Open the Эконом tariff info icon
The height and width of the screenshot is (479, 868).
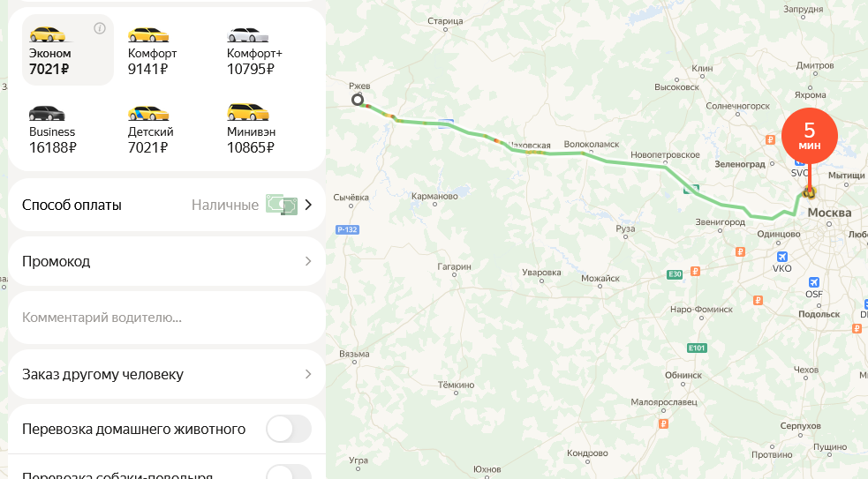point(100,28)
